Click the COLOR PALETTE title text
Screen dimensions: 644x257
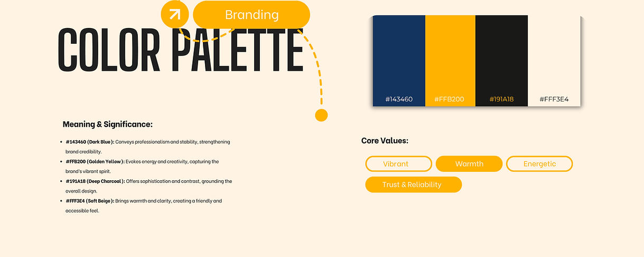[180, 50]
